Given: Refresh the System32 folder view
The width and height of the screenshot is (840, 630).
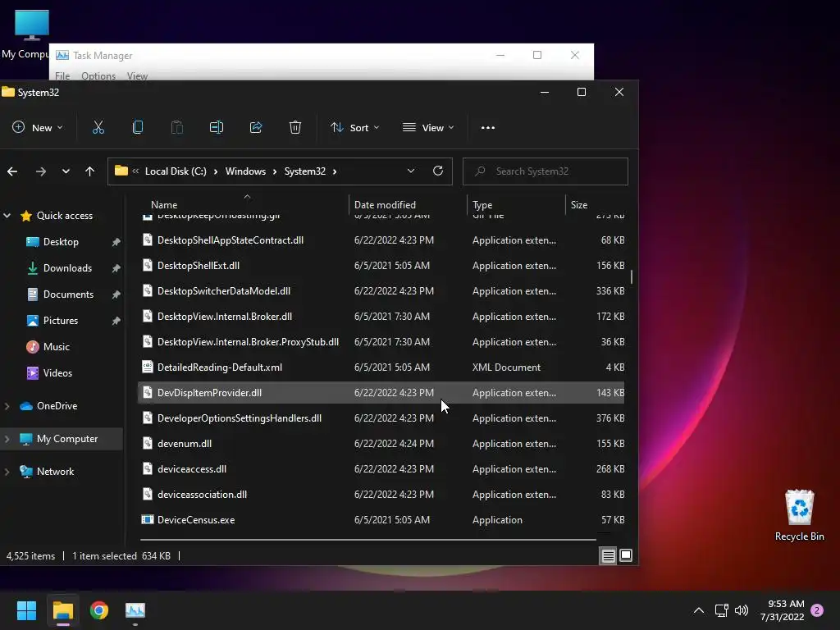Looking at the screenshot, I should (x=438, y=171).
